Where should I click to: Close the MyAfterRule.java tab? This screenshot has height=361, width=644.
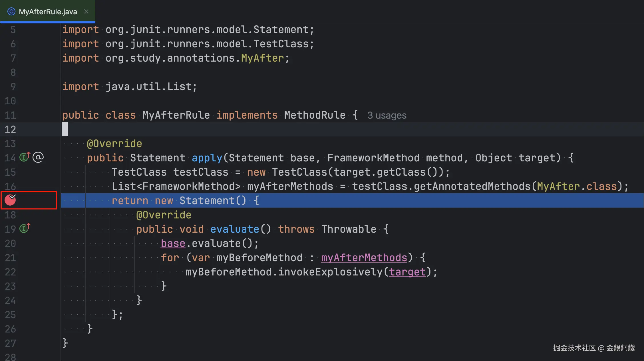[x=86, y=12]
